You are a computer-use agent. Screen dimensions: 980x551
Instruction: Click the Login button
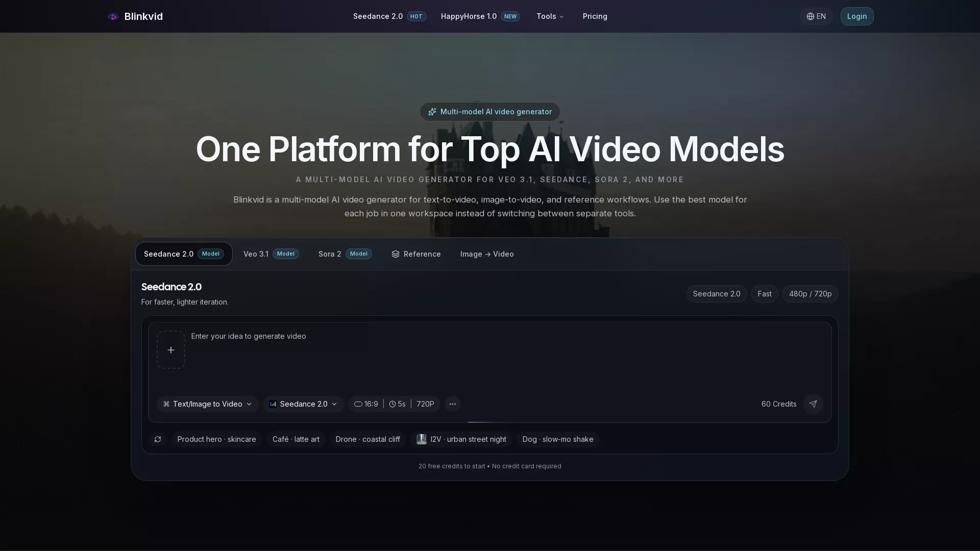point(856,16)
